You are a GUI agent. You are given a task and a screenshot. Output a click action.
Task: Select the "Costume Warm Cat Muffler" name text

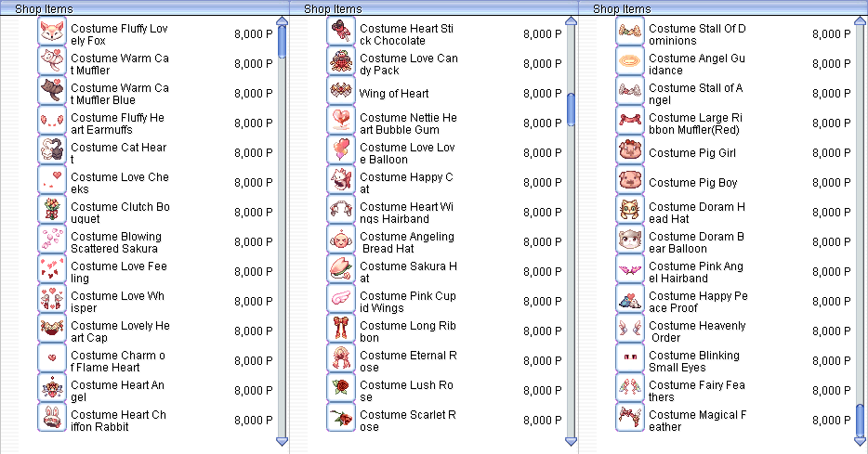[120, 64]
